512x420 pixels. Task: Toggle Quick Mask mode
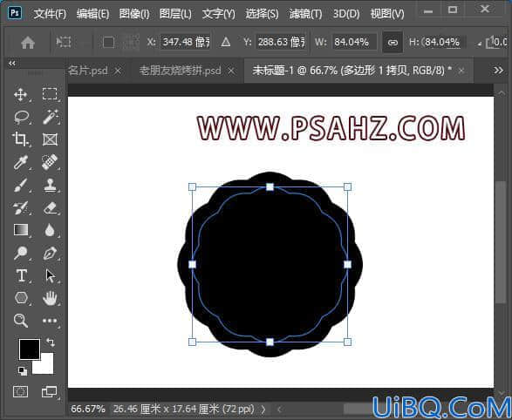click(20, 391)
